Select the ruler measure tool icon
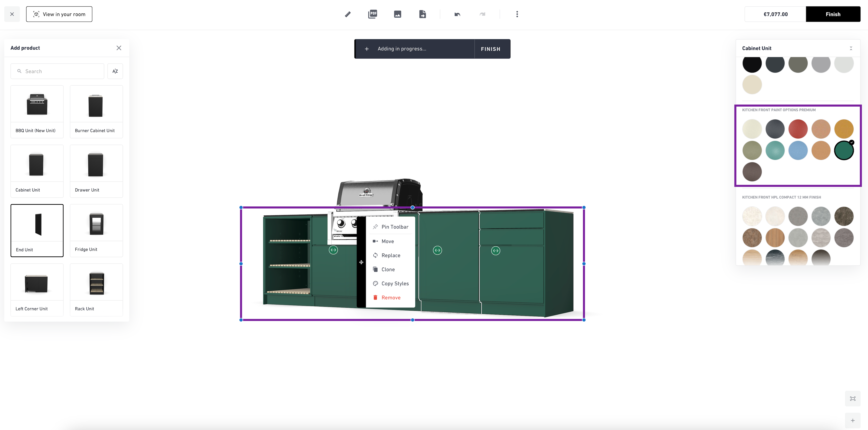Viewport: 868px width, 430px height. (348, 14)
